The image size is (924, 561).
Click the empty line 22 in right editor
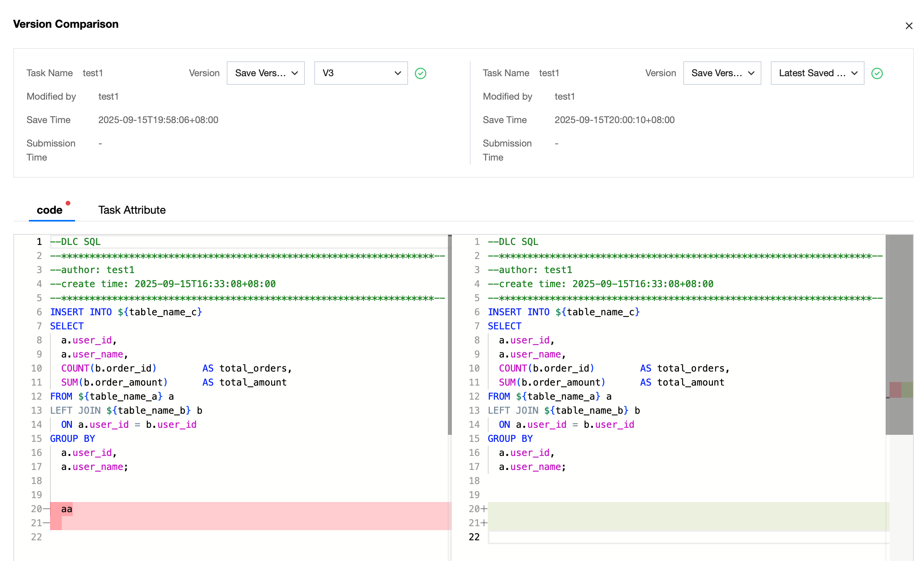[x=664, y=537]
